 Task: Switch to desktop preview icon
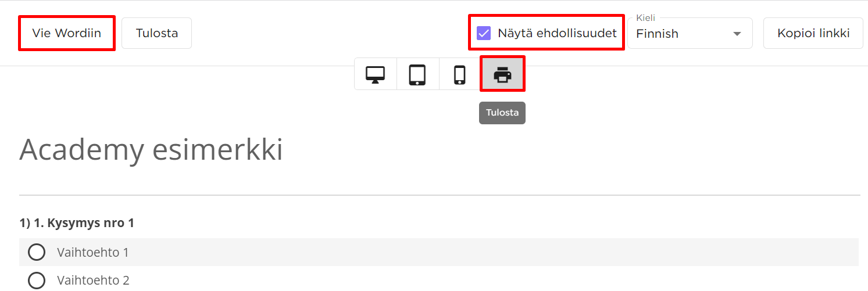tap(376, 74)
